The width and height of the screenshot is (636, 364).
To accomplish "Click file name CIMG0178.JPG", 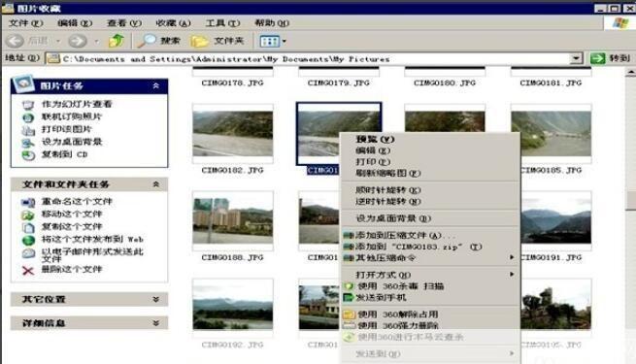I will point(232,83).
